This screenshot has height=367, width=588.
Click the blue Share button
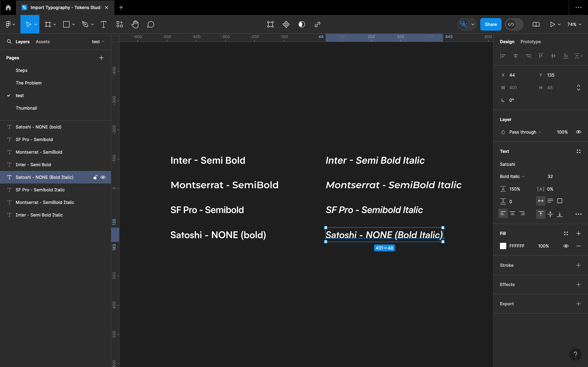(x=491, y=24)
